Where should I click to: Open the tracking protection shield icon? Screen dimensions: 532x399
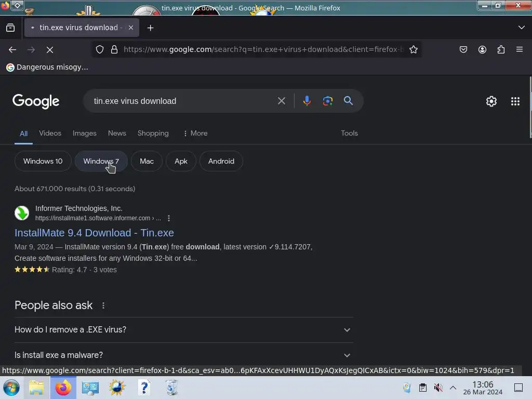pos(99,49)
